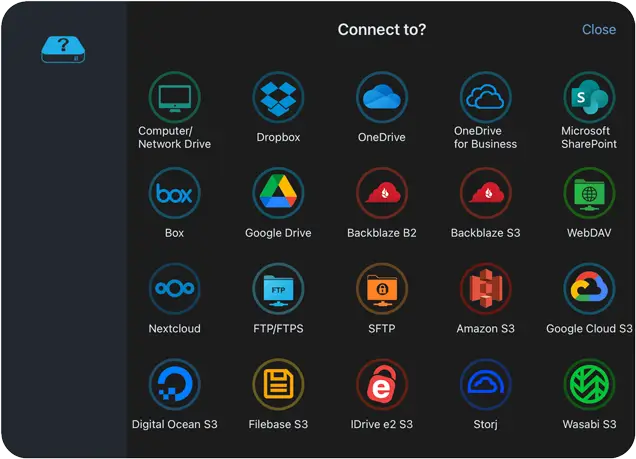636x459 pixels.
Task: Choose the Google Cloud S3 icon
Action: point(589,289)
